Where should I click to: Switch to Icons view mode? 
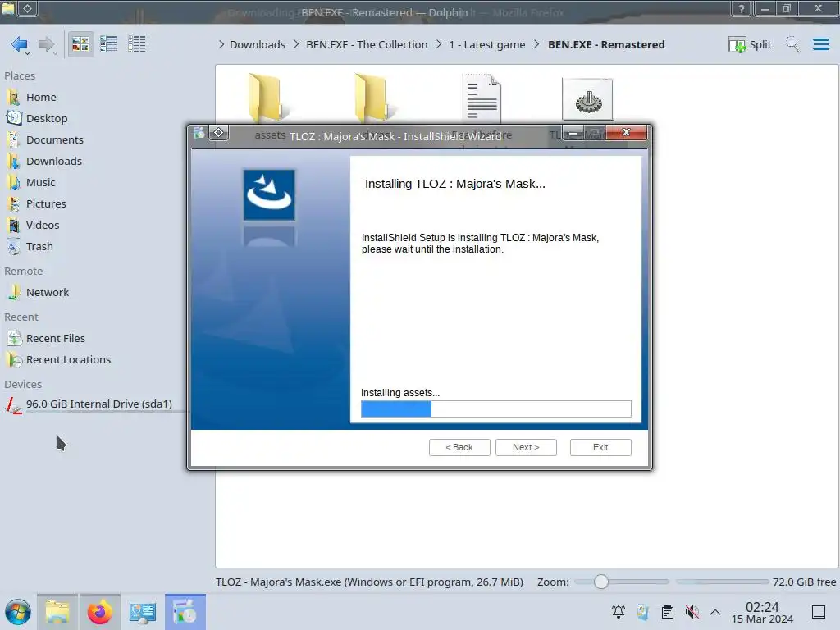[80, 44]
